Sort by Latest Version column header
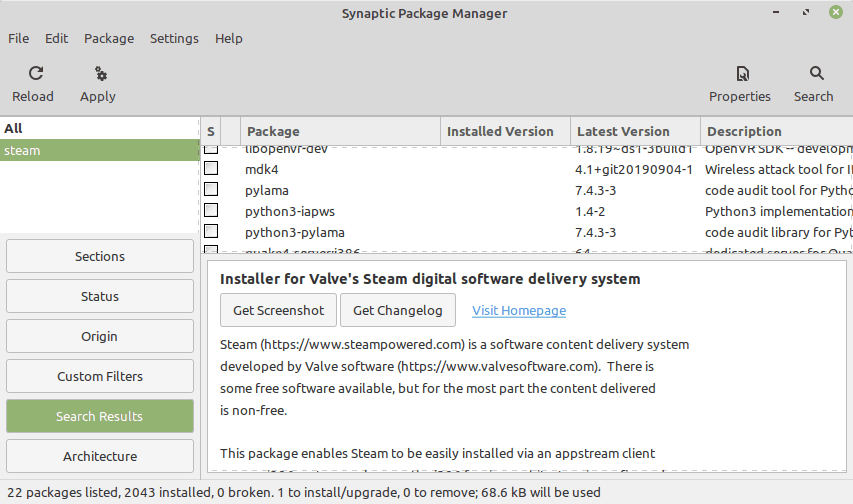The width and height of the screenshot is (853, 504). 635,131
